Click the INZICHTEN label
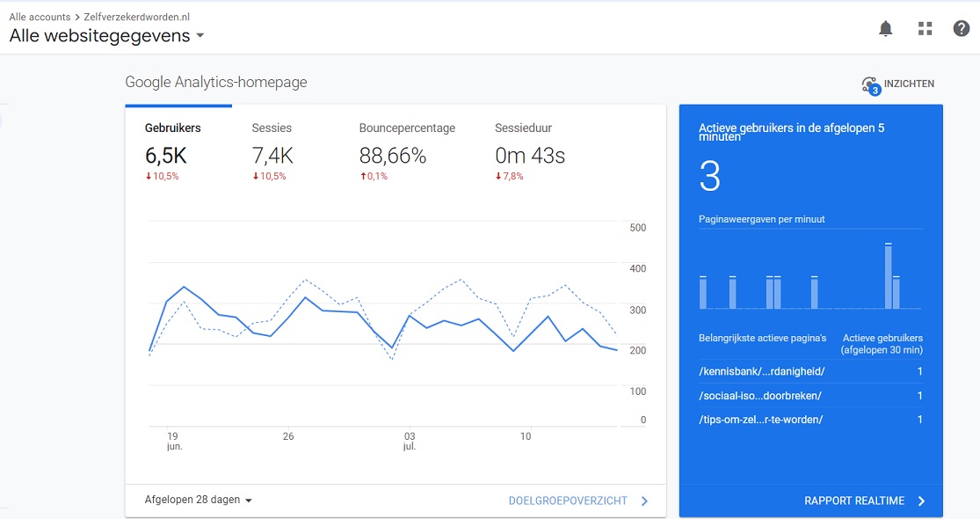 click(909, 84)
